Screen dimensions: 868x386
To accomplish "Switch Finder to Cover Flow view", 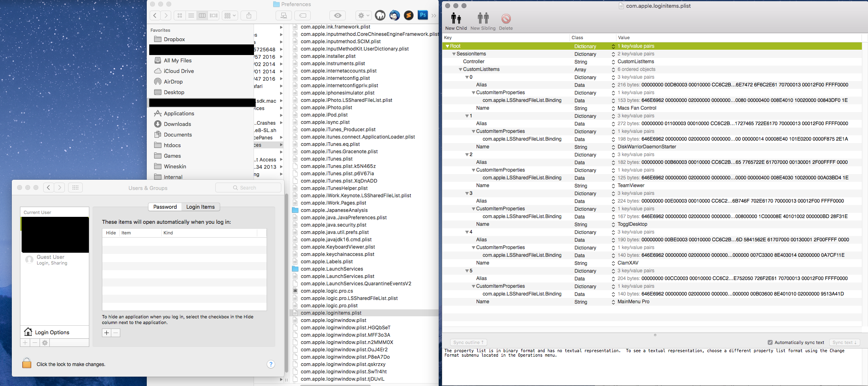I will 214,15.
